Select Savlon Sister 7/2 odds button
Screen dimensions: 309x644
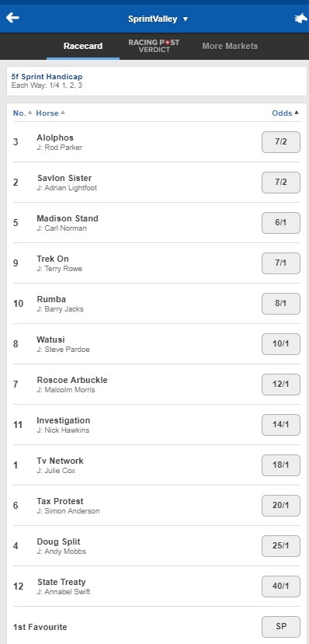click(x=281, y=183)
